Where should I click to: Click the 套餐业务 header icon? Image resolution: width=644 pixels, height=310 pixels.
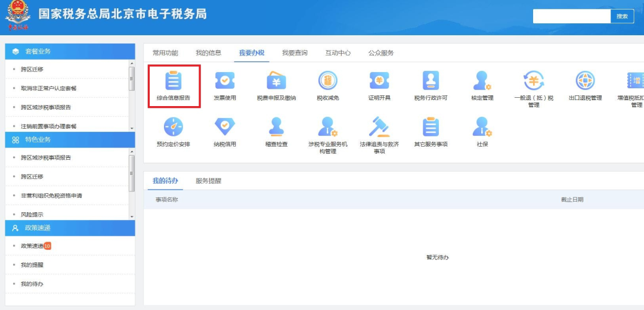point(16,51)
